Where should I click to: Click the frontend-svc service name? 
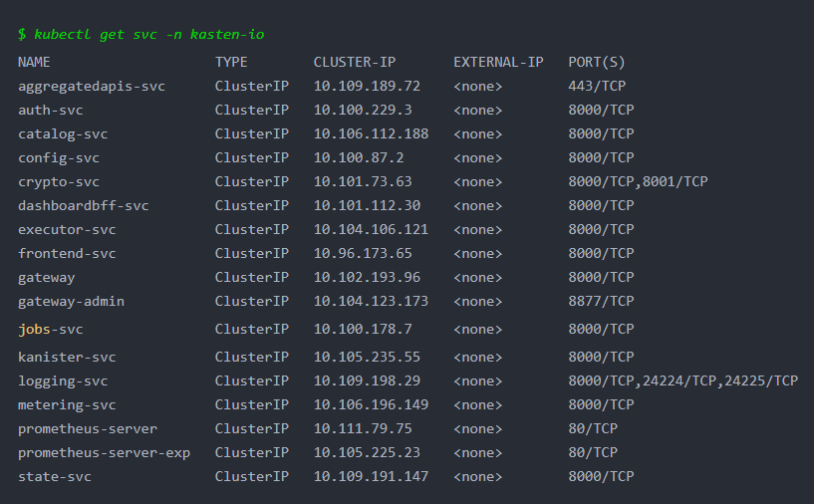(x=67, y=253)
